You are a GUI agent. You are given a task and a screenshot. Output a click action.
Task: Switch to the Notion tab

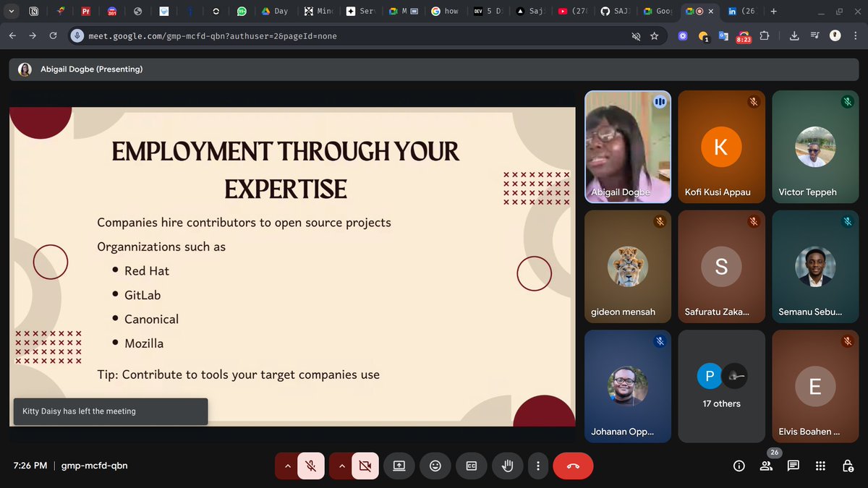tap(34, 12)
